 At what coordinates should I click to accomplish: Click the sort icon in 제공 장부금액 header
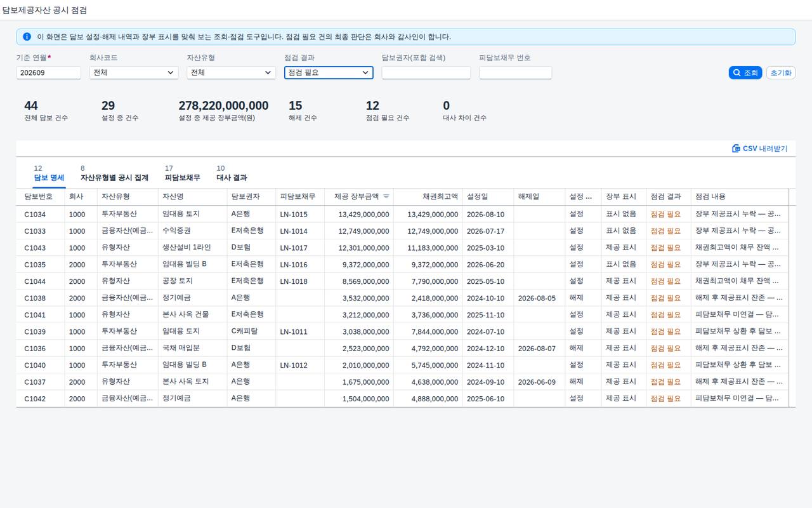(x=386, y=197)
